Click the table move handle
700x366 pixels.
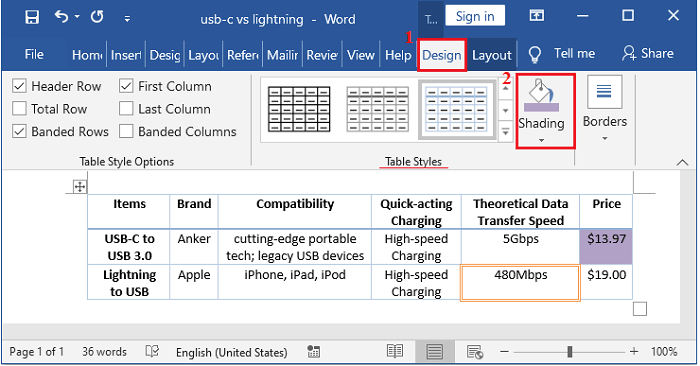pyautogui.click(x=80, y=187)
